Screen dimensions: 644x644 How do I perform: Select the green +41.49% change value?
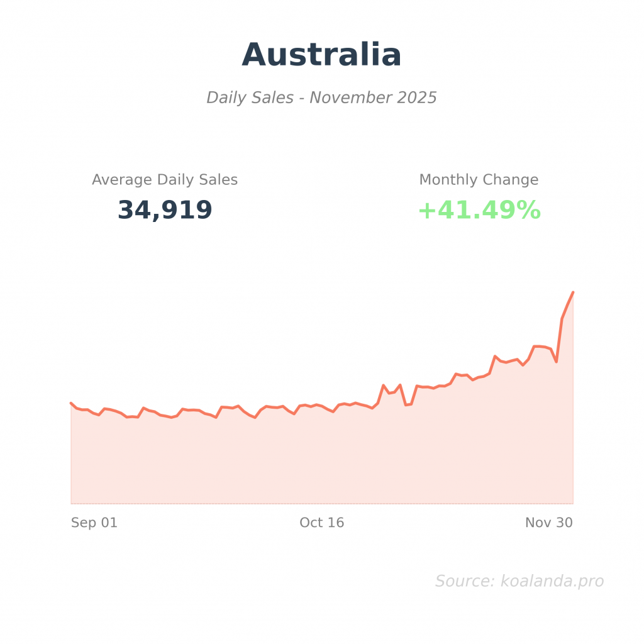[479, 210]
